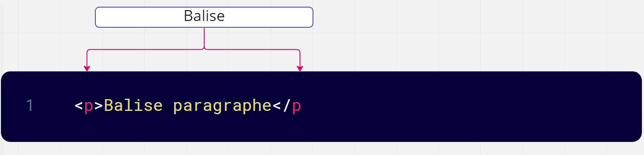Click the forward slash in closing tag
Image resolution: width=644 pixels, height=155 pixels.
pos(287,106)
